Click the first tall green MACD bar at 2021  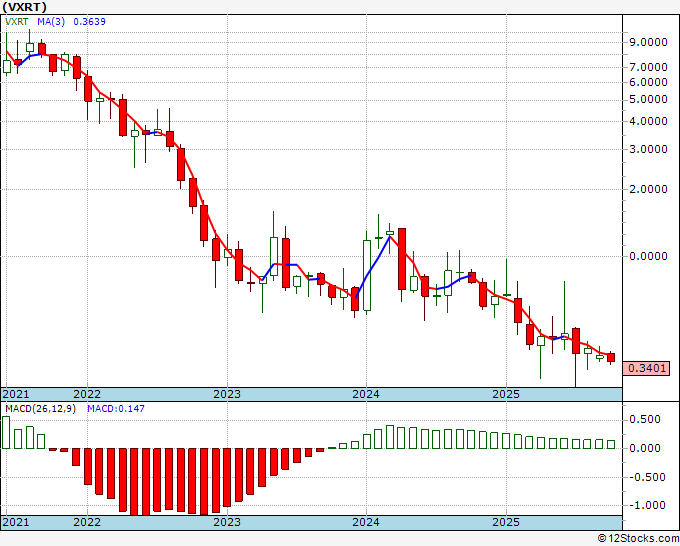coord(6,432)
